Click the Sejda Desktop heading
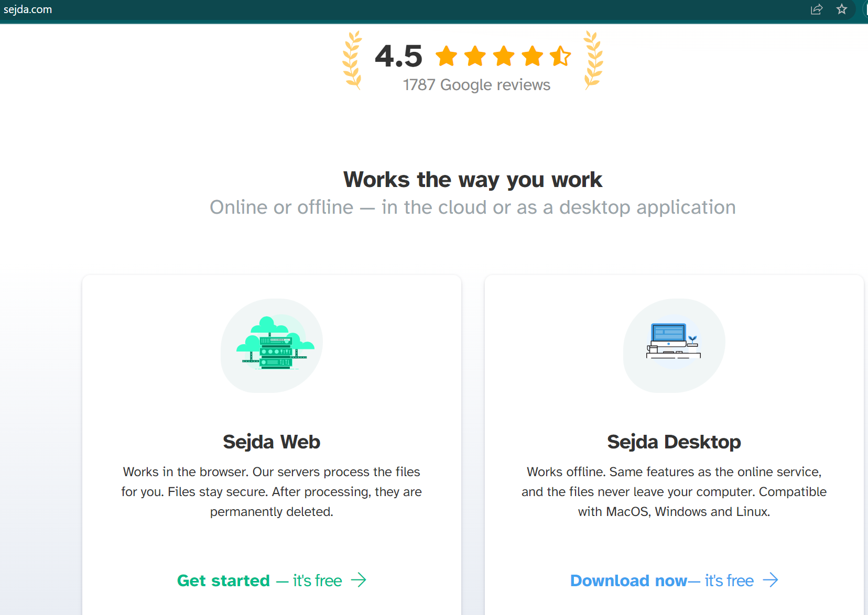The image size is (868, 615). pos(674,442)
